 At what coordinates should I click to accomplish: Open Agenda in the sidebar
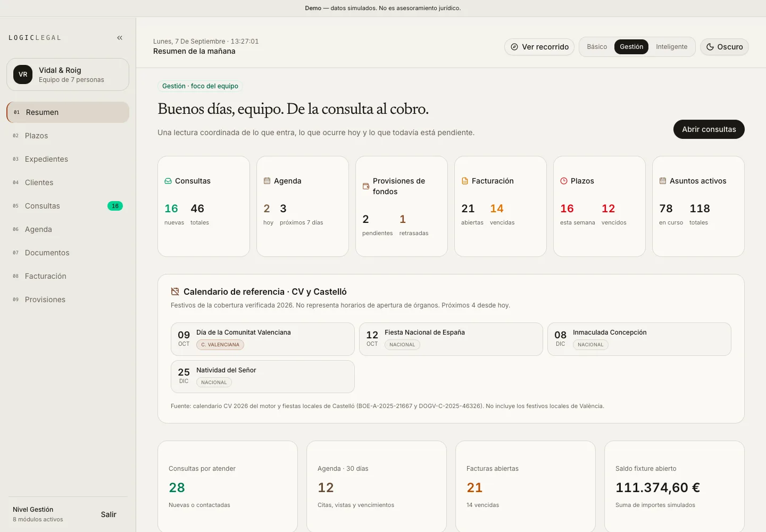tap(68, 229)
